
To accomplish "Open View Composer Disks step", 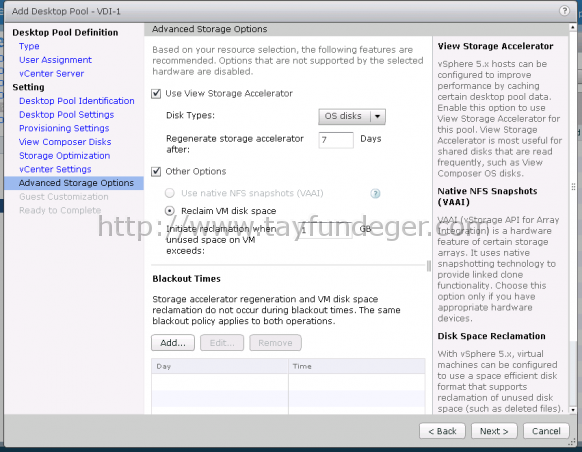I will tap(65, 142).
